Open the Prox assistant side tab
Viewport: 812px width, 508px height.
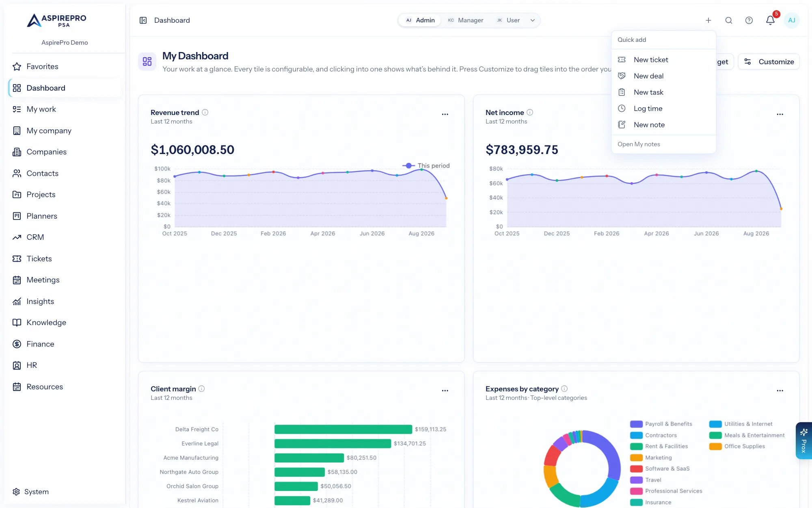click(x=804, y=441)
